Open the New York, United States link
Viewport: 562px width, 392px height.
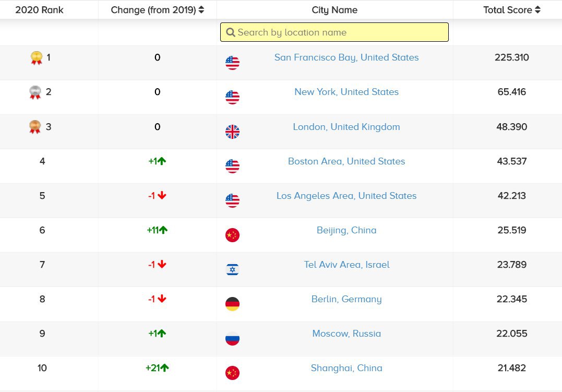point(346,92)
